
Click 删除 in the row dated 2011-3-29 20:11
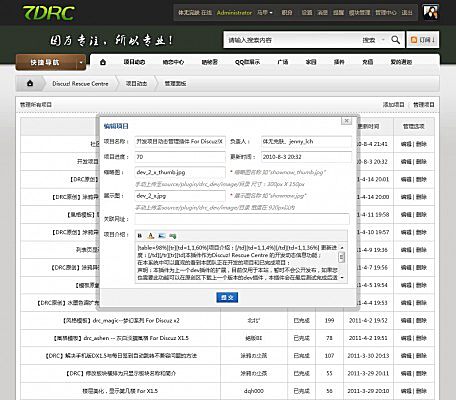click(x=421, y=373)
